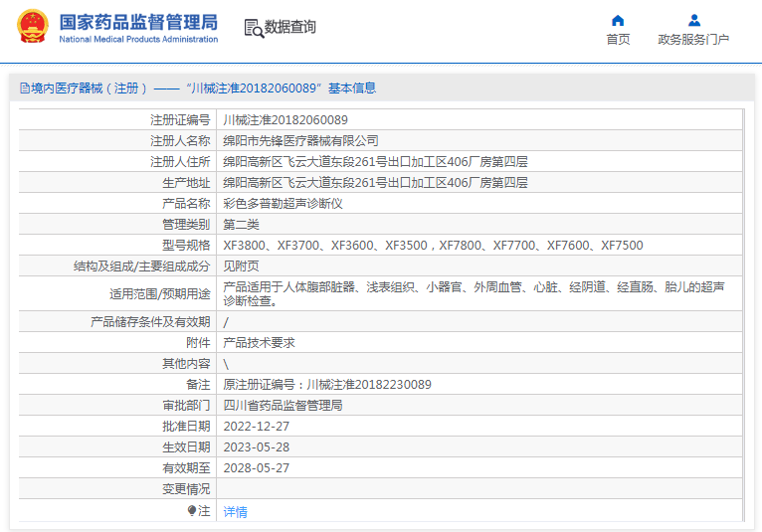
Task: Click 绵阳市先锋医疗器械有限公司 registrant name
Action: pyautogui.click(x=300, y=141)
